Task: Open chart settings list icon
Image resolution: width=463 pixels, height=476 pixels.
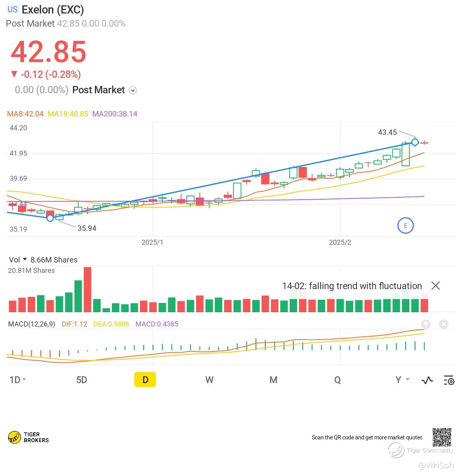Action: tap(449, 380)
